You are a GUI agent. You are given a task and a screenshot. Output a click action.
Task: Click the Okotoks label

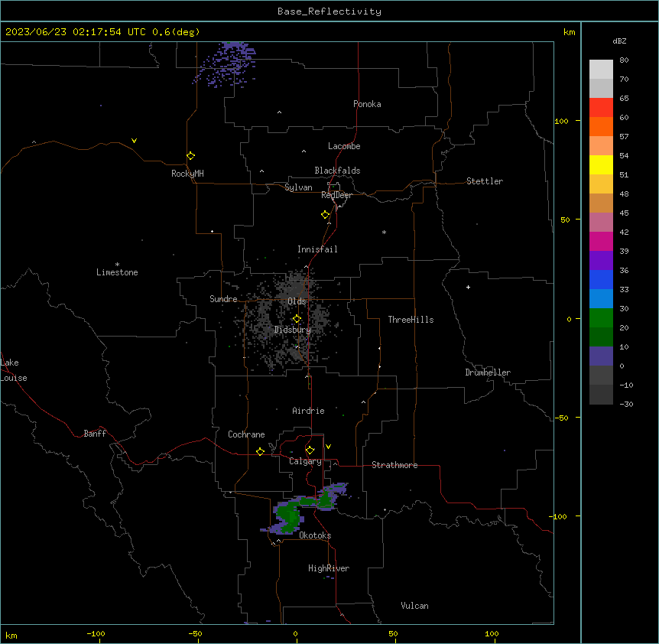click(315, 535)
